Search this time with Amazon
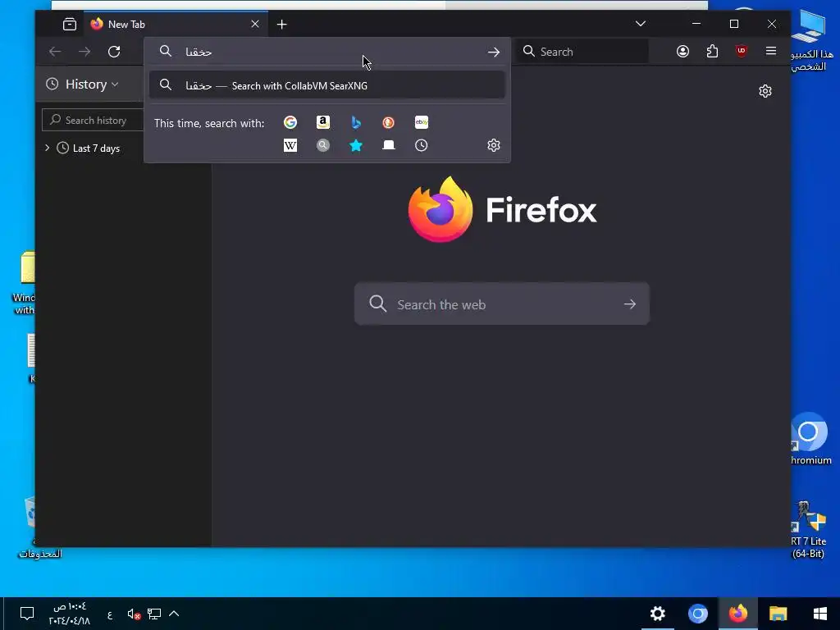 [x=323, y=123]
